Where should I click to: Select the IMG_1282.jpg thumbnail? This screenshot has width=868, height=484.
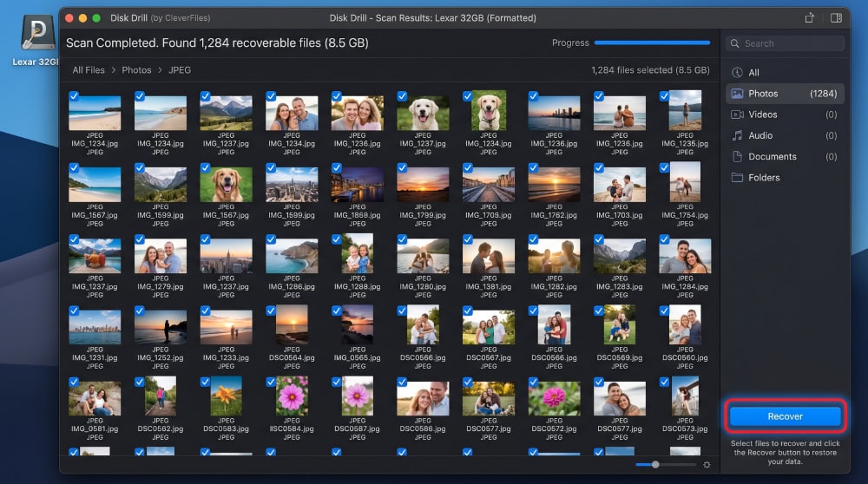coord(554,256)
